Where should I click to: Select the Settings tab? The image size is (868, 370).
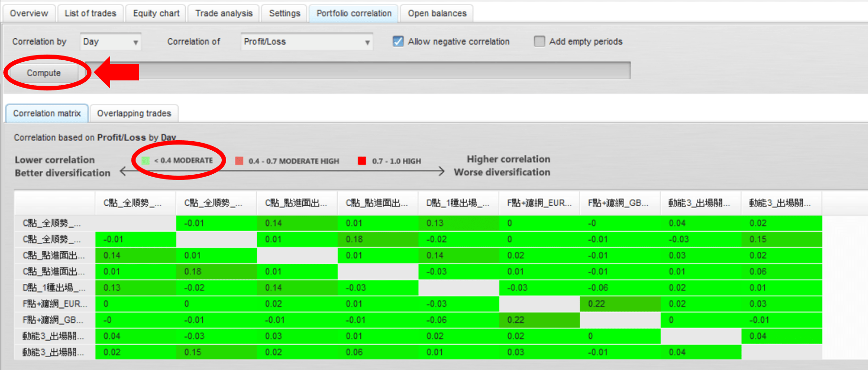pyautogui.click(x=284, y=13)
